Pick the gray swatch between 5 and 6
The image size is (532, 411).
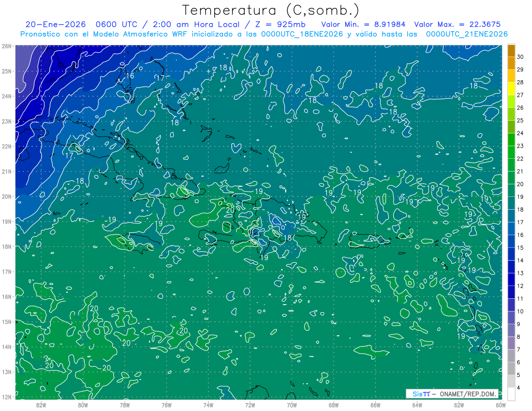[x=511, y=369]
